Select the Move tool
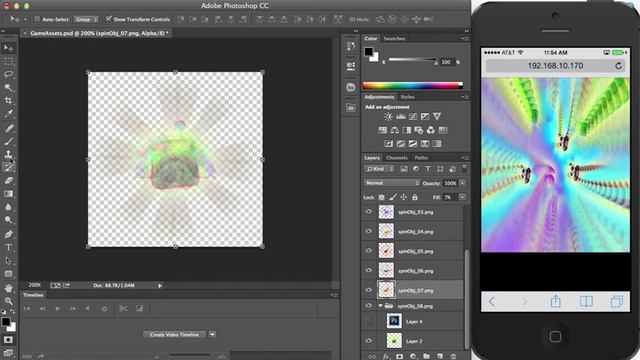Image resolution: width=640 pixels, height=360 pixels. point(8,48)
